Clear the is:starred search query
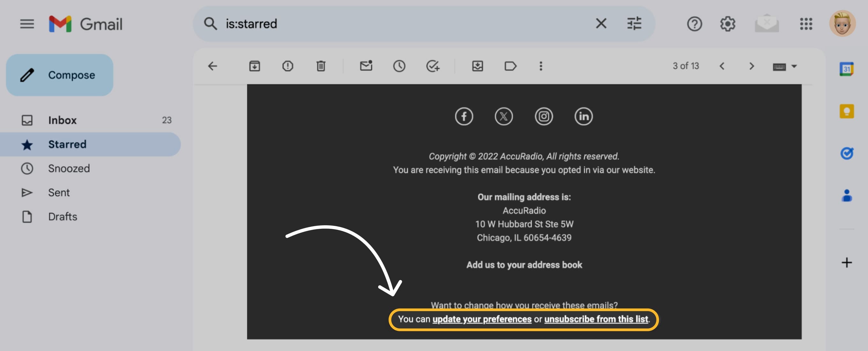868x351 pixels. (x=601, y=24)
